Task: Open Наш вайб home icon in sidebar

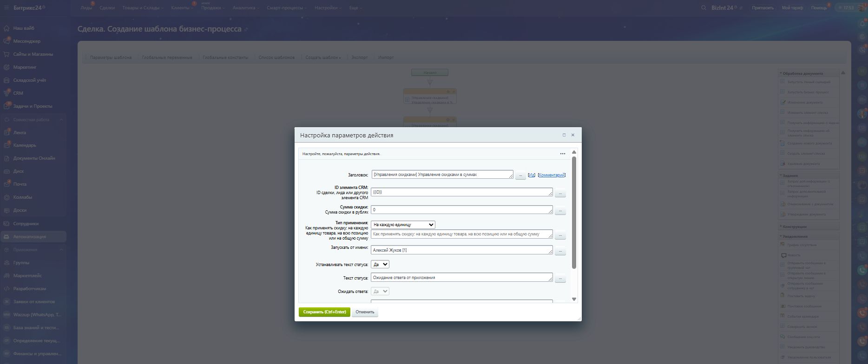Action: pos(7,28)
